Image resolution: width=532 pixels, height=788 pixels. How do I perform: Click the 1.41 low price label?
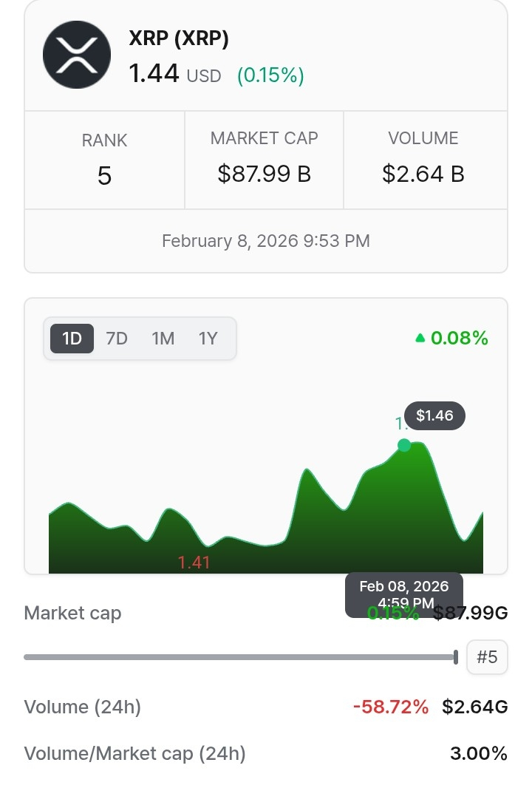tap(194, 563)
